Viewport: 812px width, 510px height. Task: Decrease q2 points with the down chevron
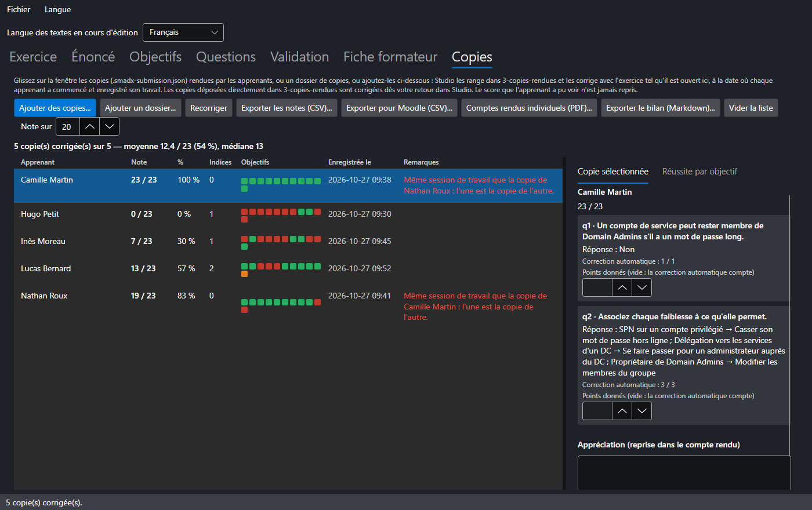pyautogui.click(x=641, y=411)
